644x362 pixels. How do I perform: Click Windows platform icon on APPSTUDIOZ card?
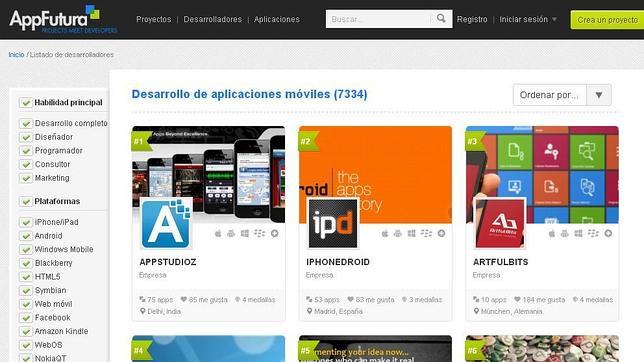point(245,233)
